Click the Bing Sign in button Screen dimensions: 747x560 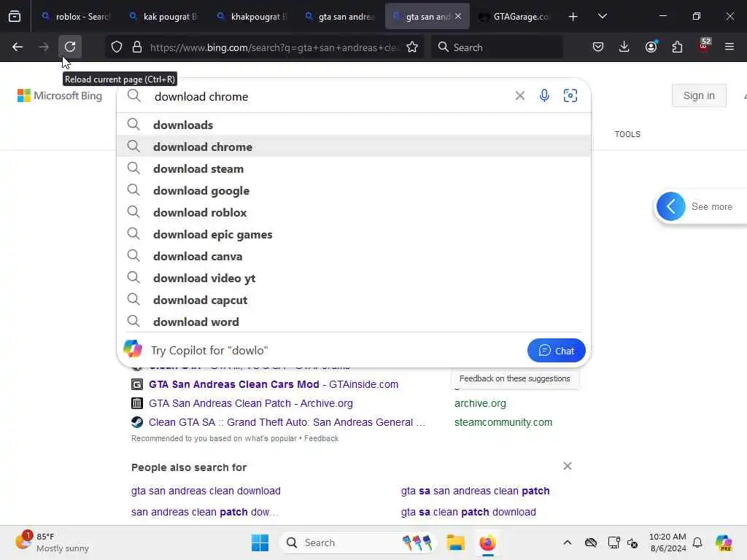(699, 96)
